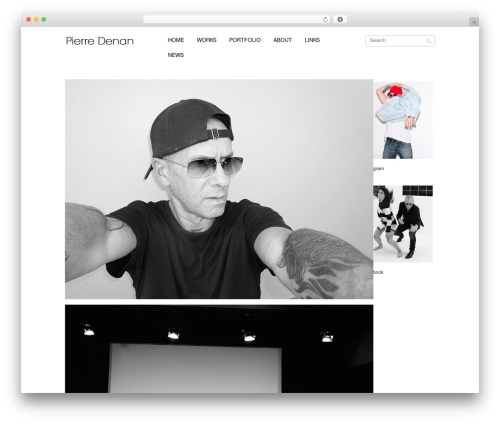Open the PORTFOLIO menu item
The width and height of the screenshot is (500, 423).
tap(245, 40)
